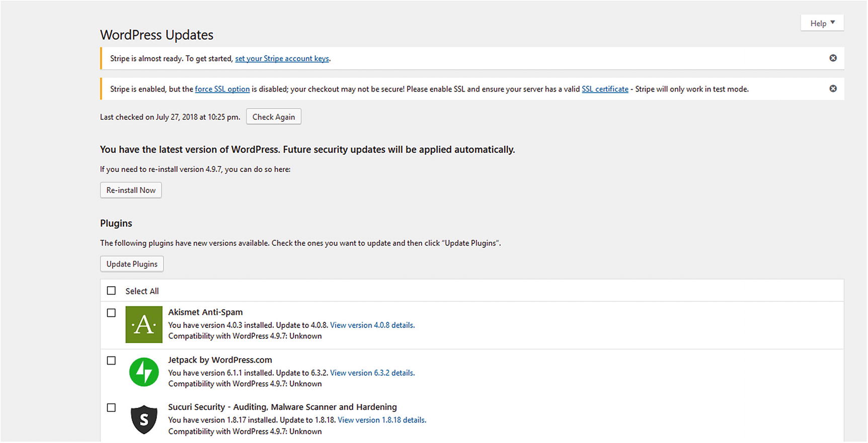Check the Select All plugins checkbox
The image size is (868, 443).
point(111,291)
